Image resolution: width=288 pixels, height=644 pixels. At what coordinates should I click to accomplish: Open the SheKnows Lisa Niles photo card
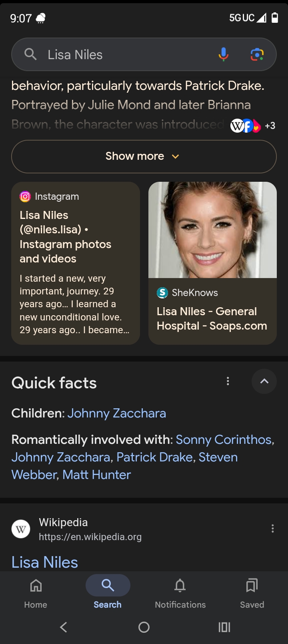(x=212, y=263)
